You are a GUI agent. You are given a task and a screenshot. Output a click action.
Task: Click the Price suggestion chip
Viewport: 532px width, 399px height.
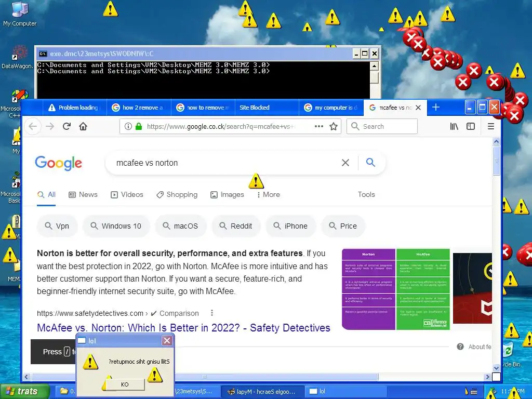tap(343, 226)
